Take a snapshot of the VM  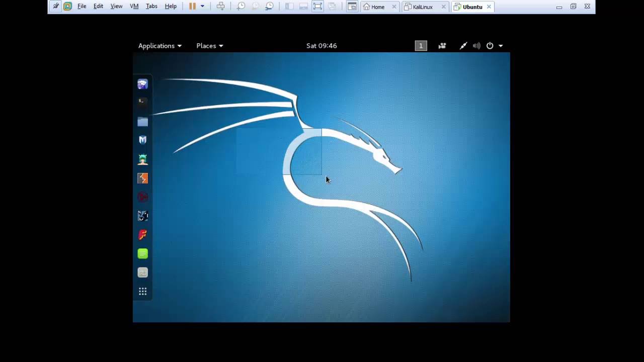[x=241, y=7]
